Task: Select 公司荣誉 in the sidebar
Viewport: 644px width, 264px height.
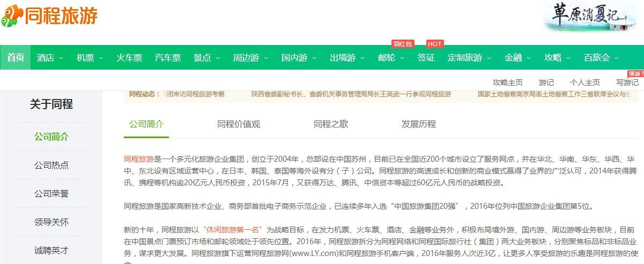Action: tap(51, 193)
